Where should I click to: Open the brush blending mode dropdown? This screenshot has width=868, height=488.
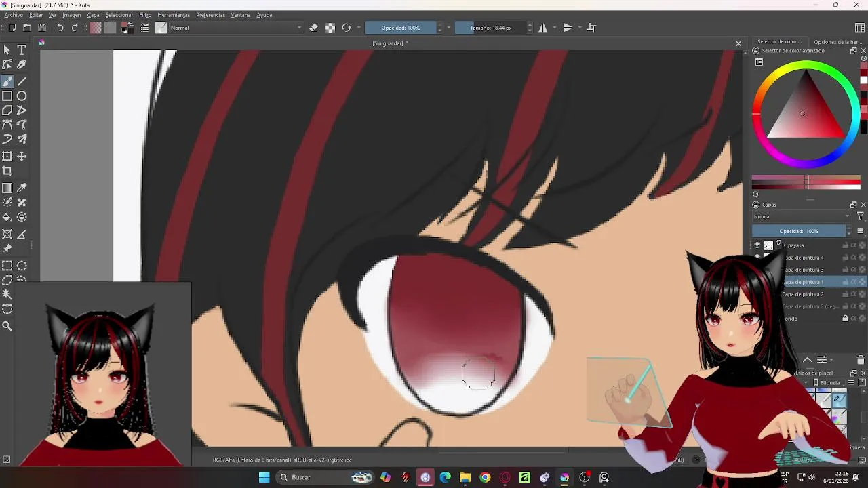(x=236, y=28)
